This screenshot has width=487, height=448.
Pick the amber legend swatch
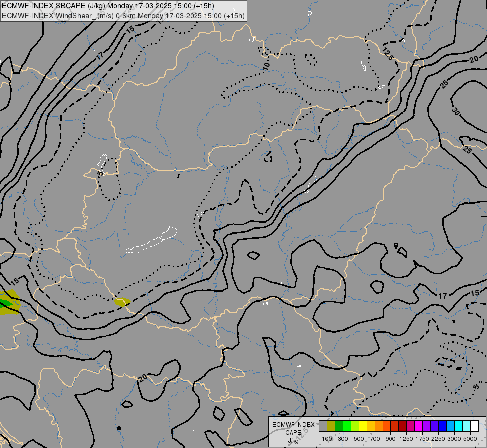pyautogui.click(x=371, y=426)
